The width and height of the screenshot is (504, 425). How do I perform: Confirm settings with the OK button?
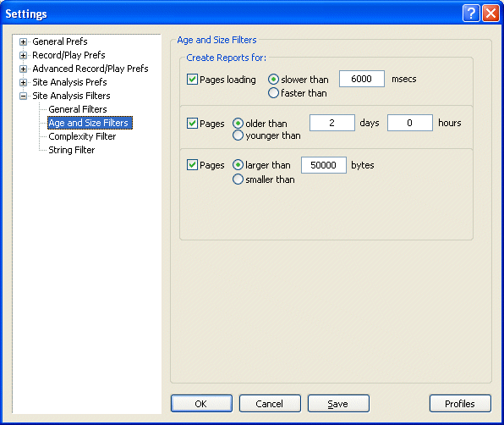tap(201, 404)
